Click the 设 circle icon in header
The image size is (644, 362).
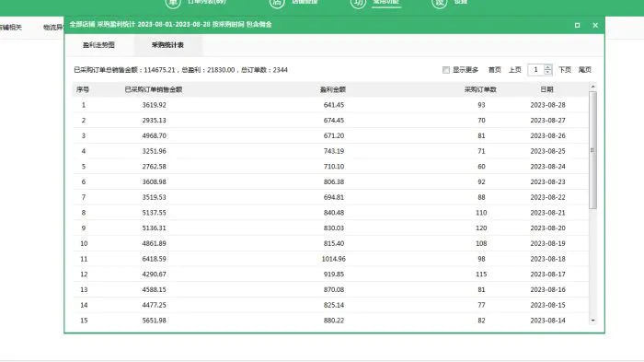[x=440, y=3]
